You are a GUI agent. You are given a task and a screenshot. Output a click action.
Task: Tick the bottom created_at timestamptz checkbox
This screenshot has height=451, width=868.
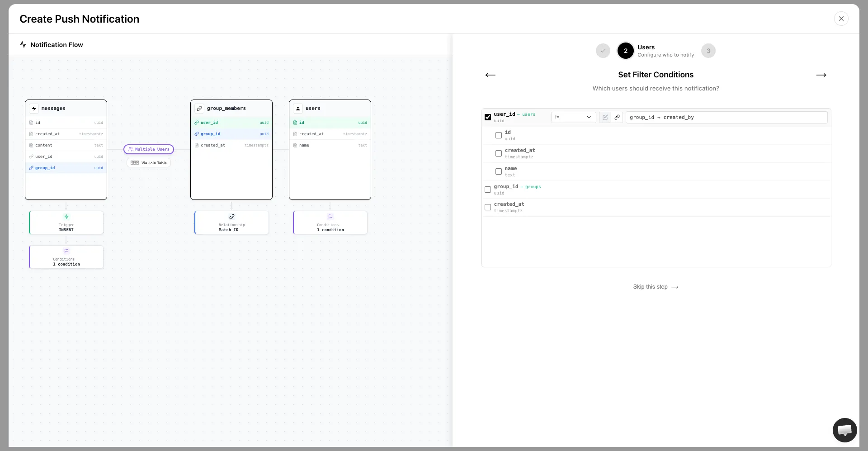pos(488,207)
